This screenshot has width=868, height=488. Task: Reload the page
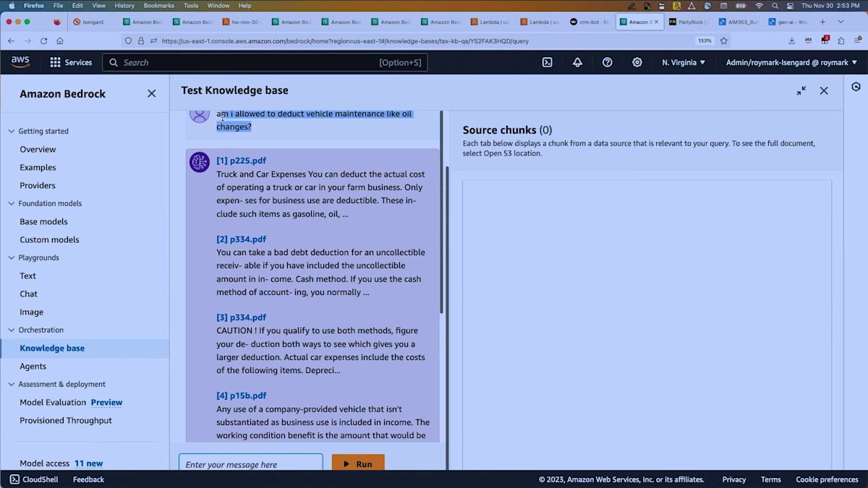(44, 41)
